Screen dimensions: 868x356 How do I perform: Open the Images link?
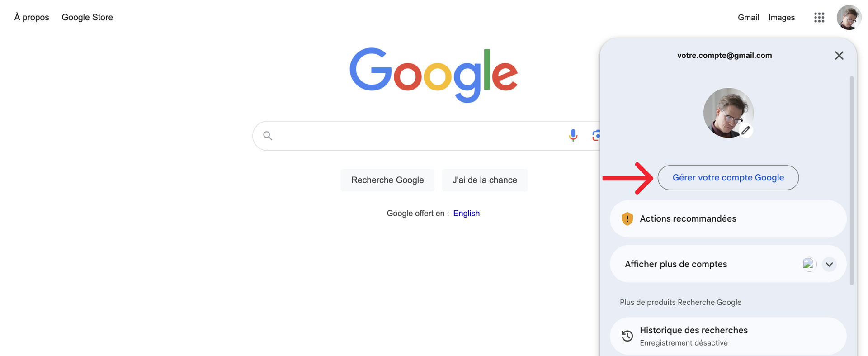(782, 18)
